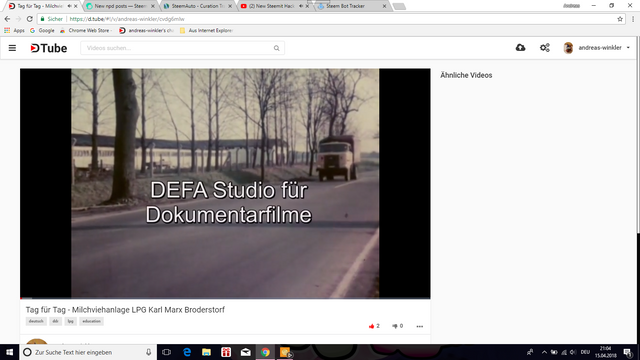
Task: Click the search magnifier icon
Action: (276, 48)
